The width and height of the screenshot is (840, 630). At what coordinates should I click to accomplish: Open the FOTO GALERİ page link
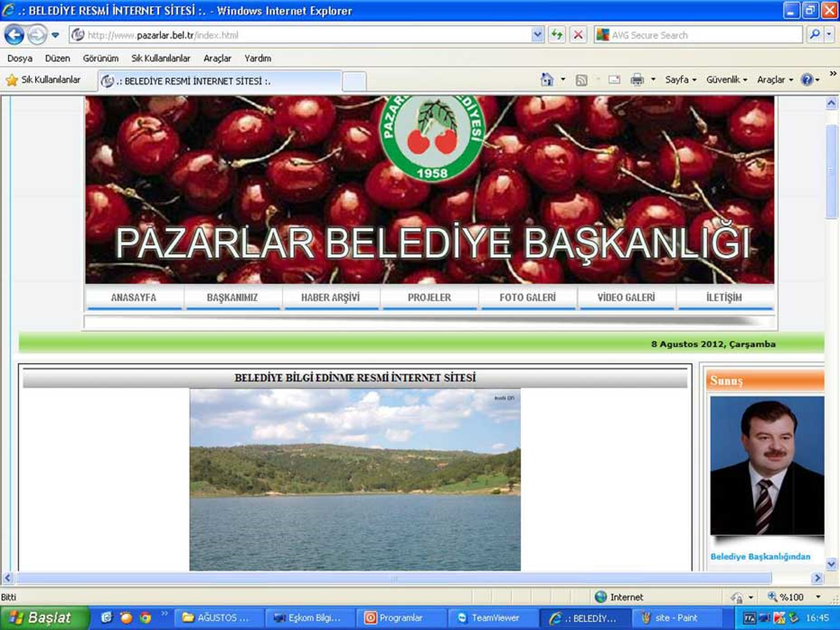tap(528, 297)
